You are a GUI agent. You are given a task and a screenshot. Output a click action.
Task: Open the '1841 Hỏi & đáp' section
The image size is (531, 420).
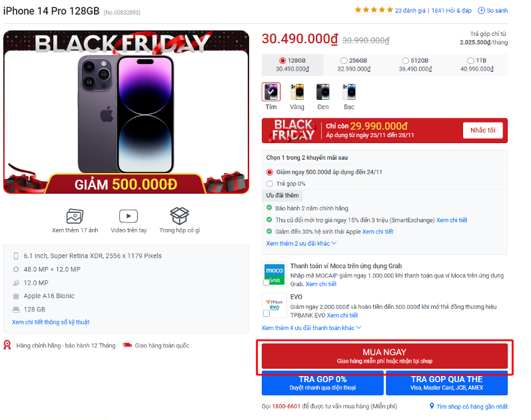451,11
